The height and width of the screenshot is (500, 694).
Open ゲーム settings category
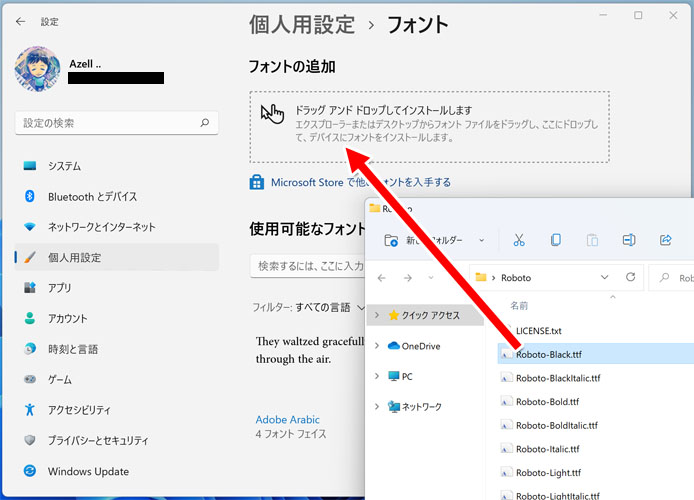[117, 379]
